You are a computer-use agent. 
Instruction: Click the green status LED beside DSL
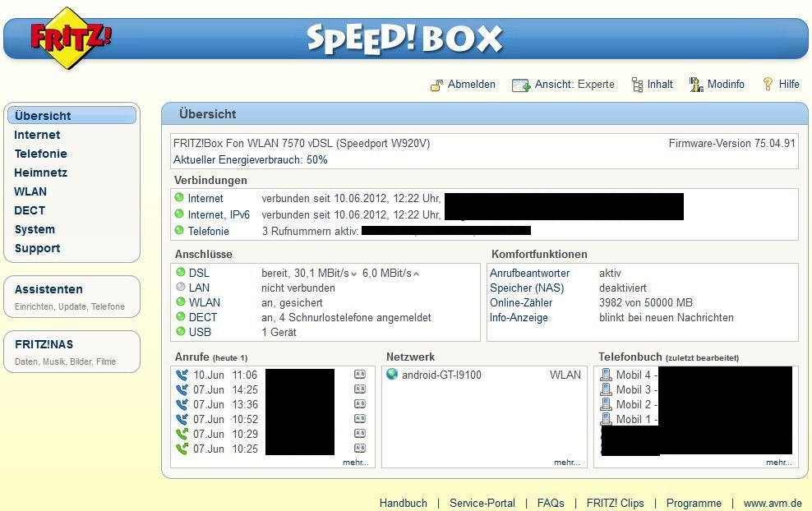(180, 272)
